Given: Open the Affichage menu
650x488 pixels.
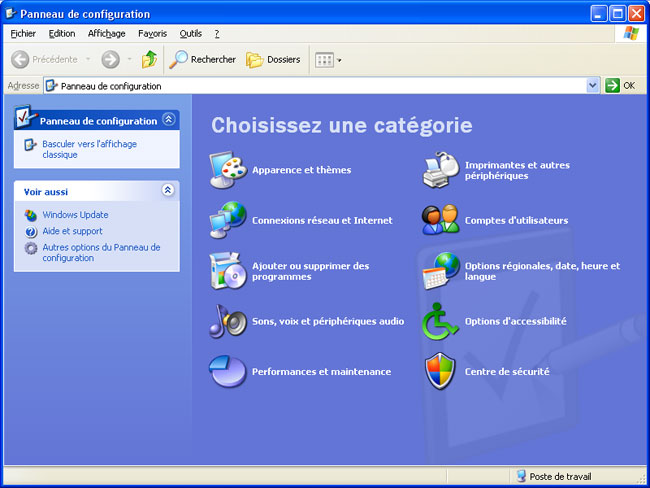Looking at the screenshot, I should 106,33.
